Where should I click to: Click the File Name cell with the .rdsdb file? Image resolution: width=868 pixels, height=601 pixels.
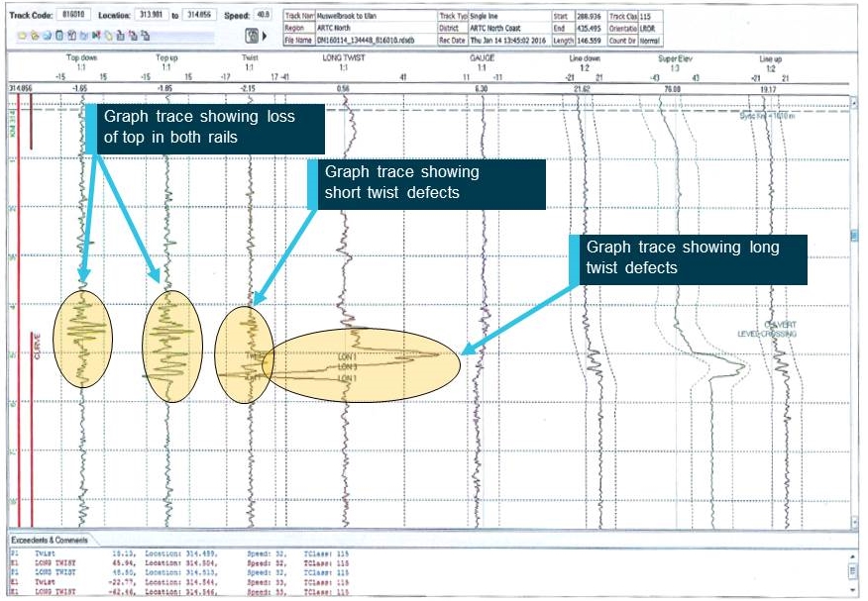click(376, 40)
